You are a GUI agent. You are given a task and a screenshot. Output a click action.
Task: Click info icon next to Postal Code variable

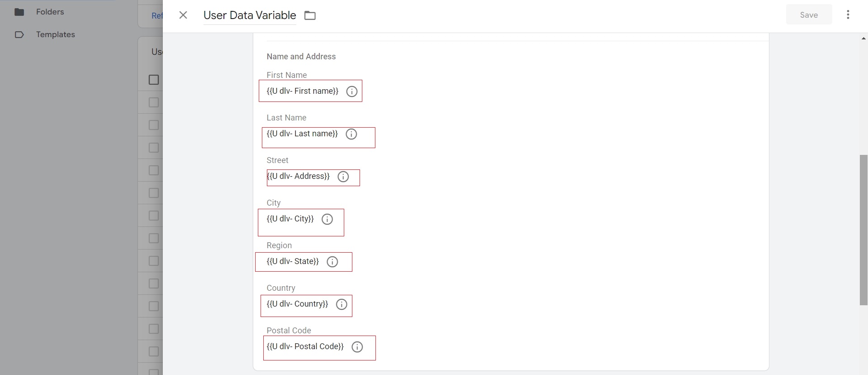pyautogui.click(x=357, y=347)
